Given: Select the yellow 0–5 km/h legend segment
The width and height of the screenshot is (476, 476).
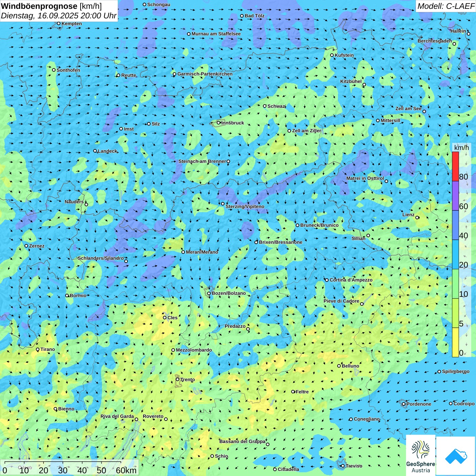Looking at the screenshot, I should pyautogui.click(x=455, y=342).
